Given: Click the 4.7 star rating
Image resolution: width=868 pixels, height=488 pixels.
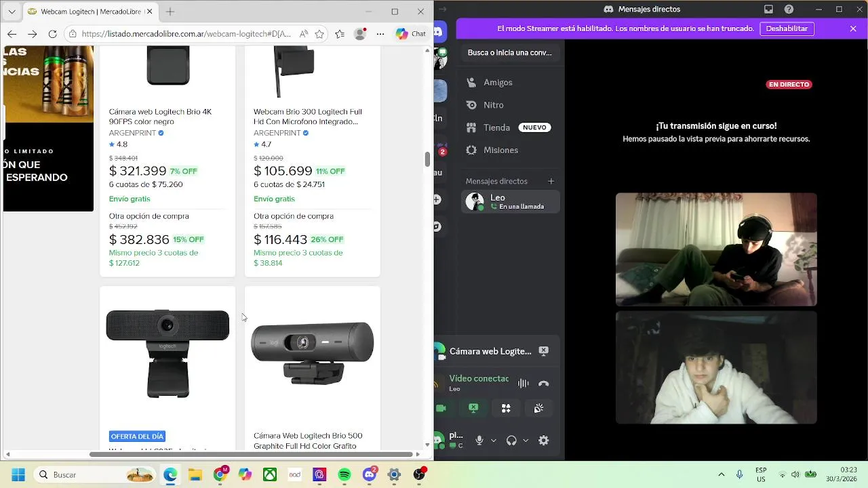Looking at the screenshot, I should [262, 144].
